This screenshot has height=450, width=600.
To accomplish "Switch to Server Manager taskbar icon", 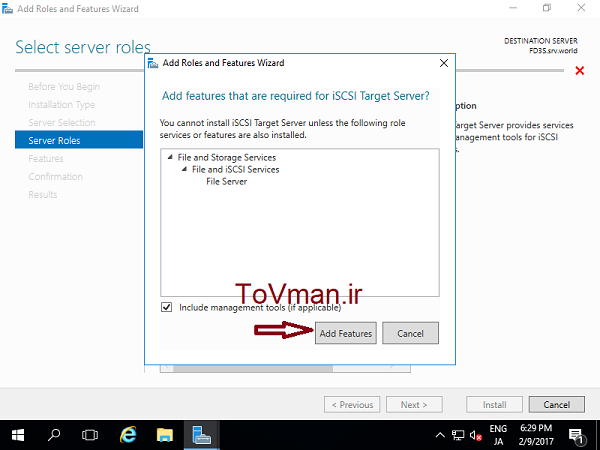I will click(200, 436).
